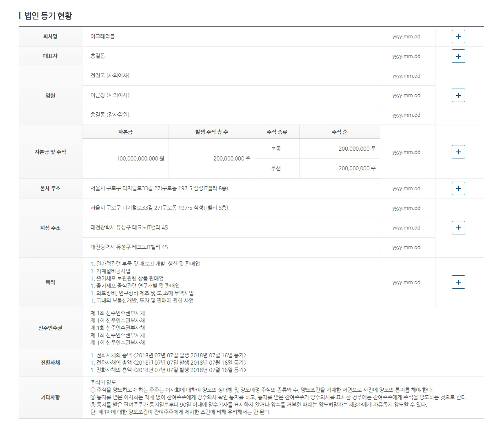Click the date field next to 회사명

coord(406,36)
